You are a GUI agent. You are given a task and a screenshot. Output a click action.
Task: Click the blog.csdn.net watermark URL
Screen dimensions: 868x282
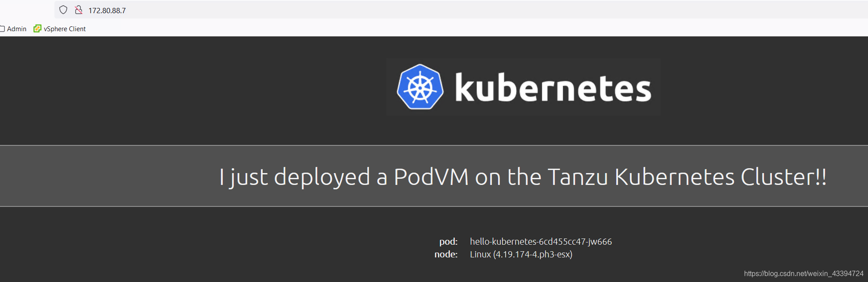coord(803,273)
